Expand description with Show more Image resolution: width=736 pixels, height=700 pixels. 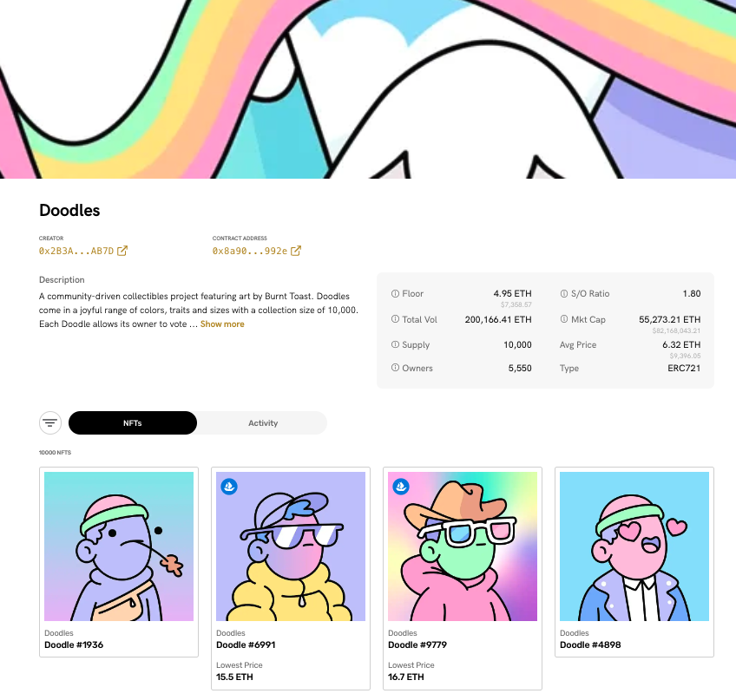(x=222, y=324)
